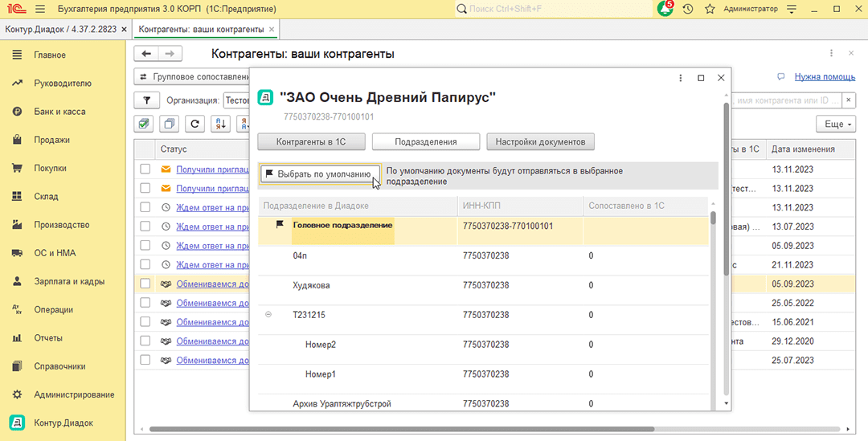Click the Групповое сопоставление button
The height and width of the screenshot is (441, 868).
click(192, 77)
